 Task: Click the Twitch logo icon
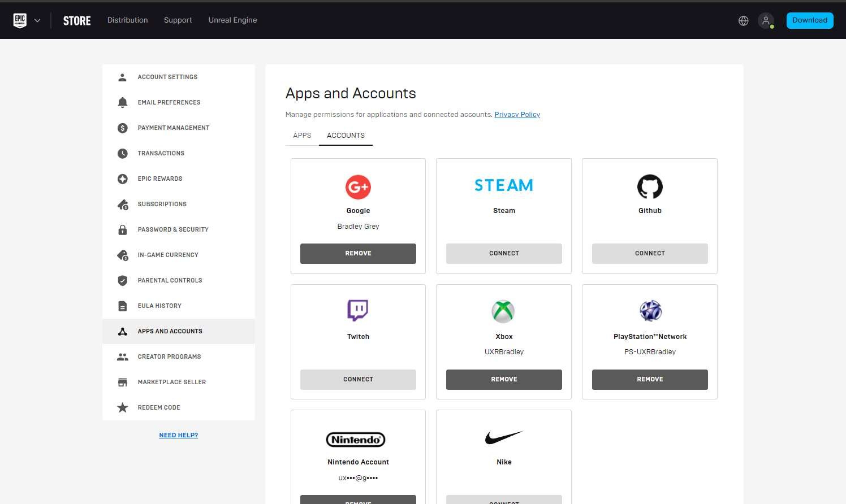click(358, 310)
